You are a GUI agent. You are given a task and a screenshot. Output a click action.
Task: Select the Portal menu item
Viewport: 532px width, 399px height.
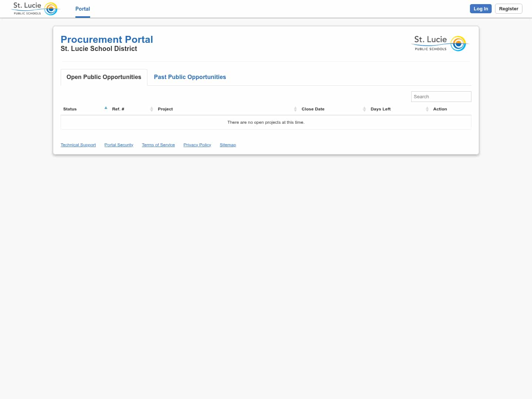tap(82, 9)
